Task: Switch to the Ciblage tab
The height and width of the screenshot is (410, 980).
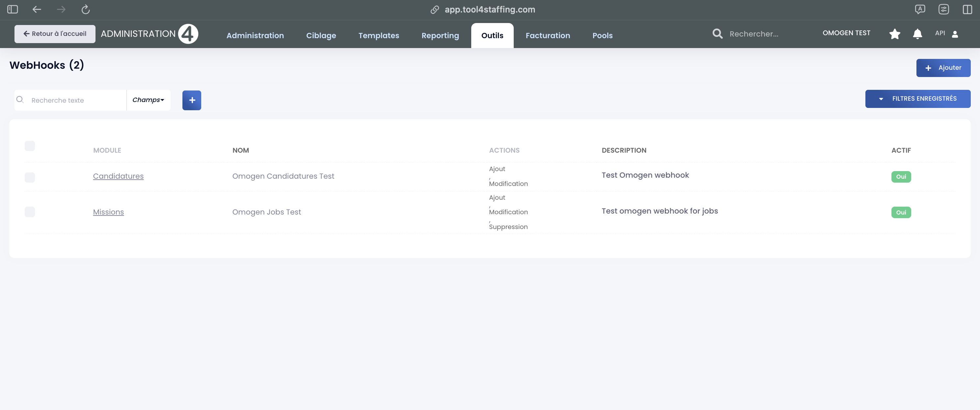Action: [x=321, y=36]
